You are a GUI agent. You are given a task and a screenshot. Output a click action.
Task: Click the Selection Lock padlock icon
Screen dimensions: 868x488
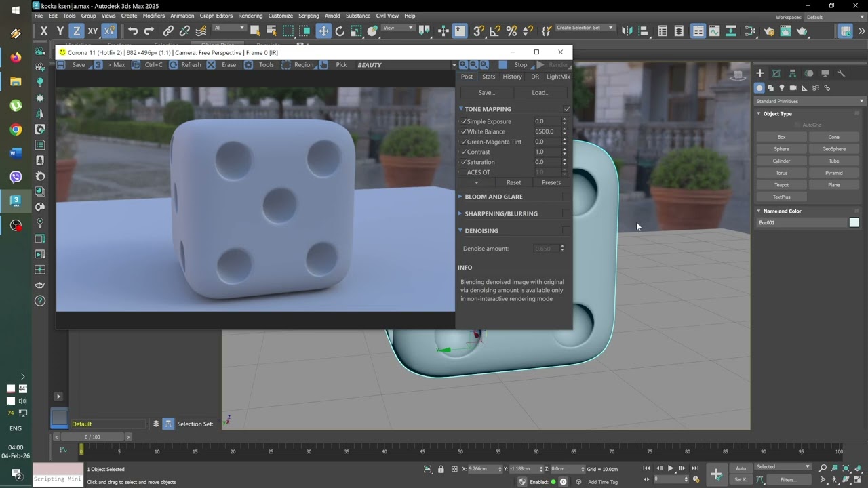pos(441,469)
